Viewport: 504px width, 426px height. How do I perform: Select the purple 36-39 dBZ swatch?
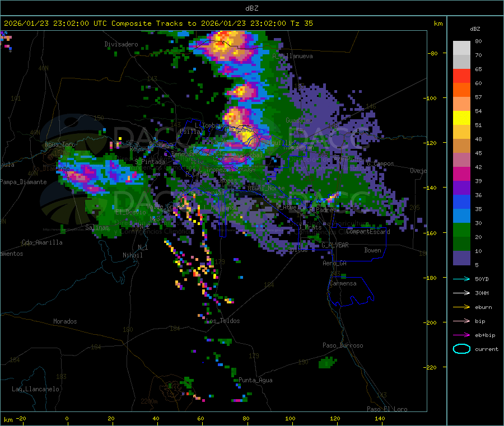point(461,188)
